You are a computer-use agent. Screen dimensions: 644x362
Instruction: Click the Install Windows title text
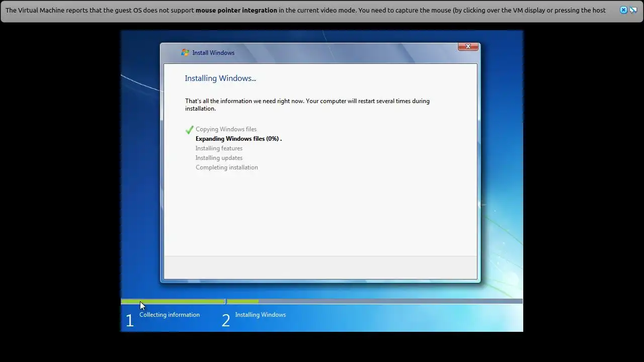tap(213, 53)
